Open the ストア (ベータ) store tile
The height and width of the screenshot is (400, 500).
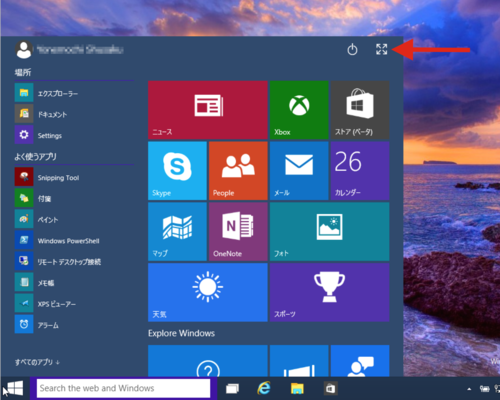click(x=360, y=110)
